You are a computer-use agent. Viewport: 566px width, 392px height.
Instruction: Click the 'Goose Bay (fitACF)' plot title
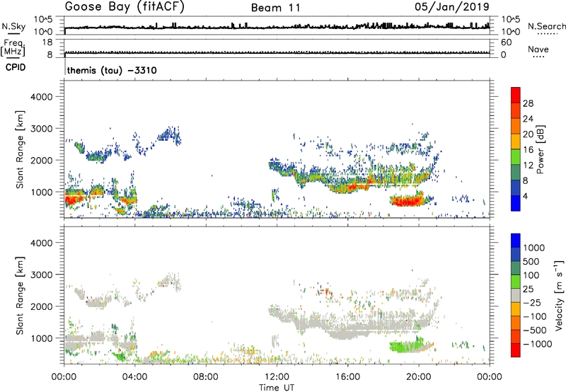coord(125,7)
